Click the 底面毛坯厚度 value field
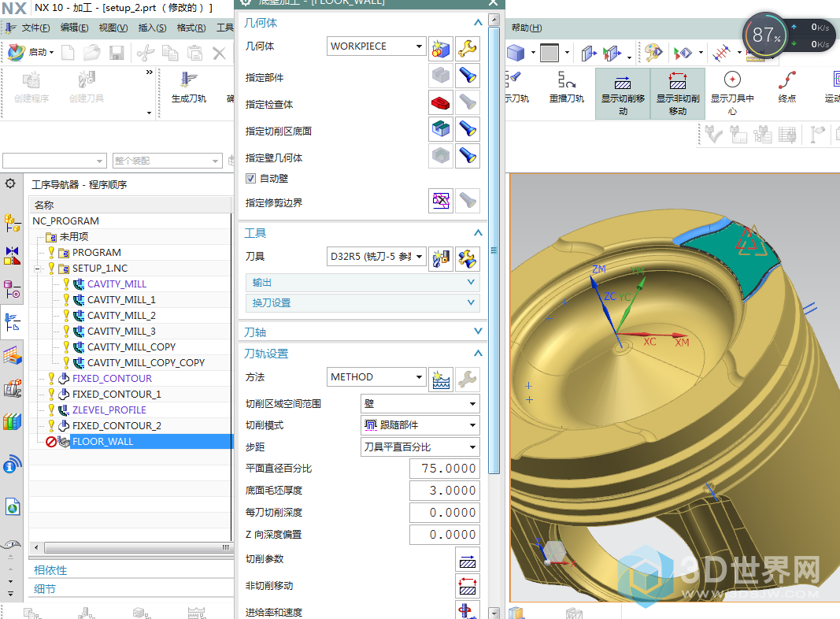 coord(445,491)
